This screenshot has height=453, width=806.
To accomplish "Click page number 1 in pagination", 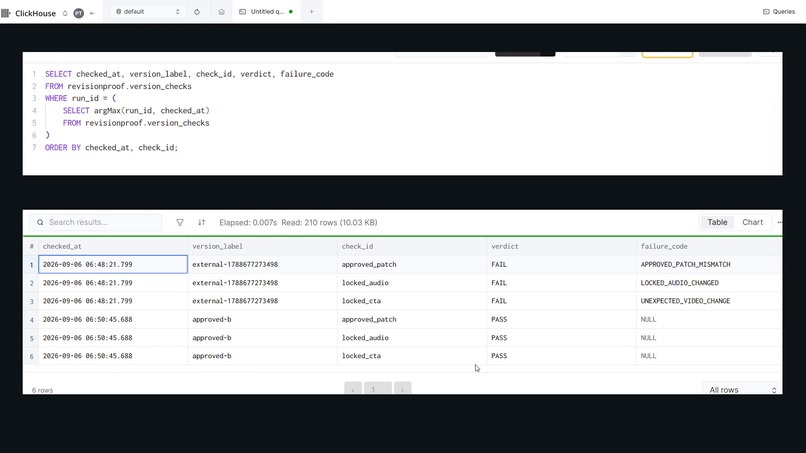I will [378, 389].
